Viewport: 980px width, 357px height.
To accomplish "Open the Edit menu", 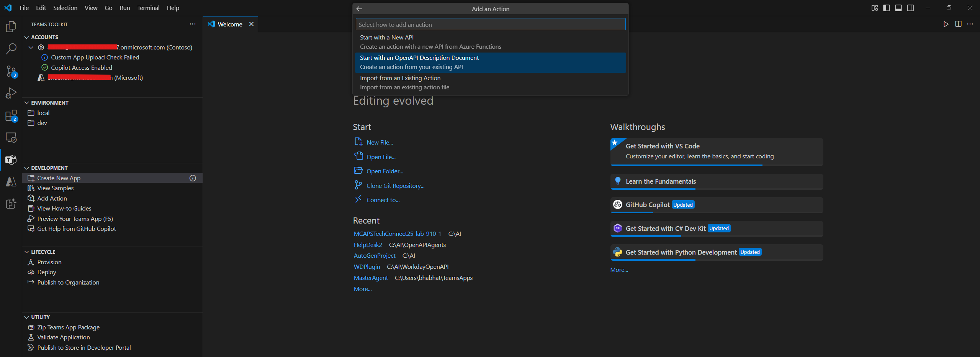I will pos(41,8).
